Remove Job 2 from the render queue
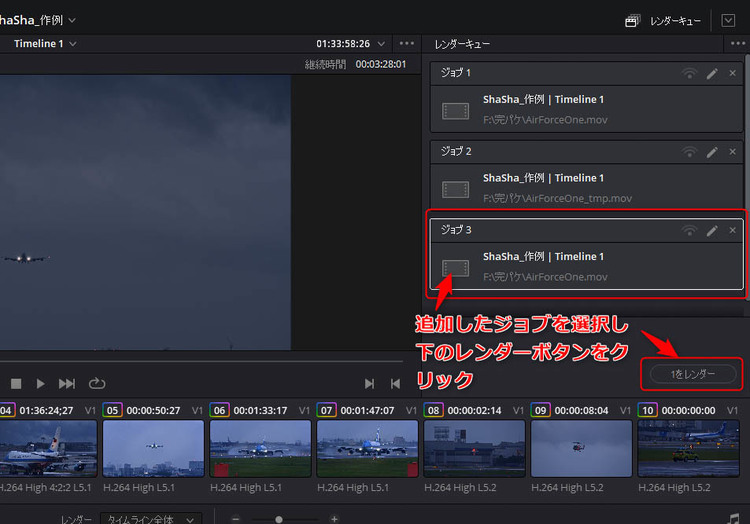 (x=732, y=151)
